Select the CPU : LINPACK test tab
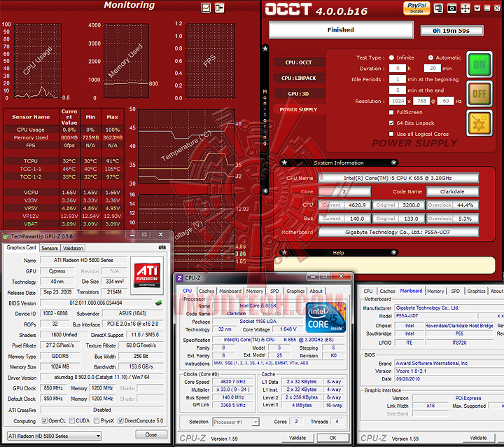This screenshot has width=504, height=447. (299, 78)
